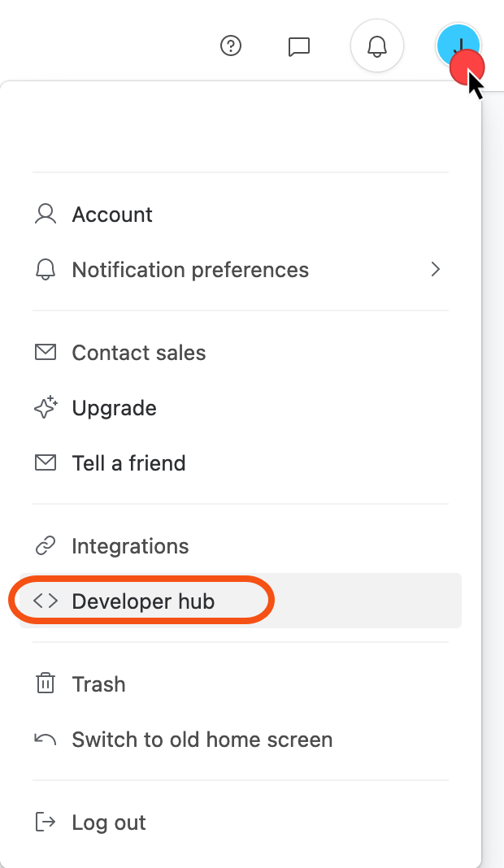This screenshot has width=504, height=868.
Task: Switch to old home screen
Action: 241,740
